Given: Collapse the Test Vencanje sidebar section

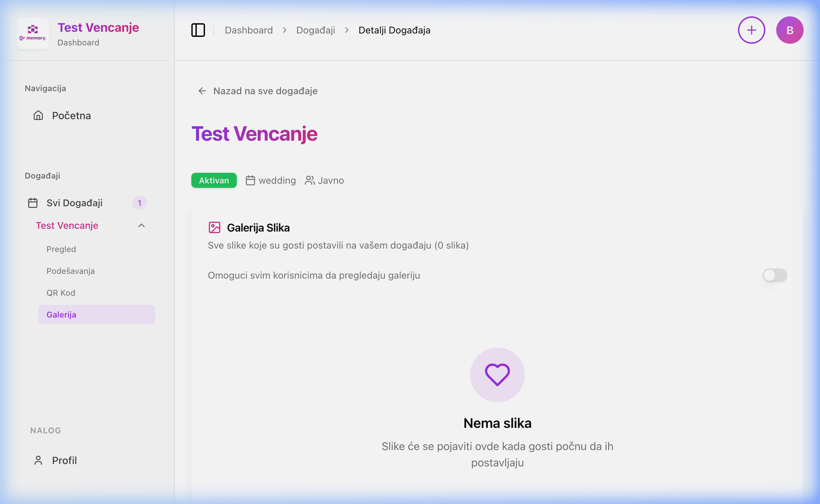Looking at the screenshot, I should pos(141,225).
